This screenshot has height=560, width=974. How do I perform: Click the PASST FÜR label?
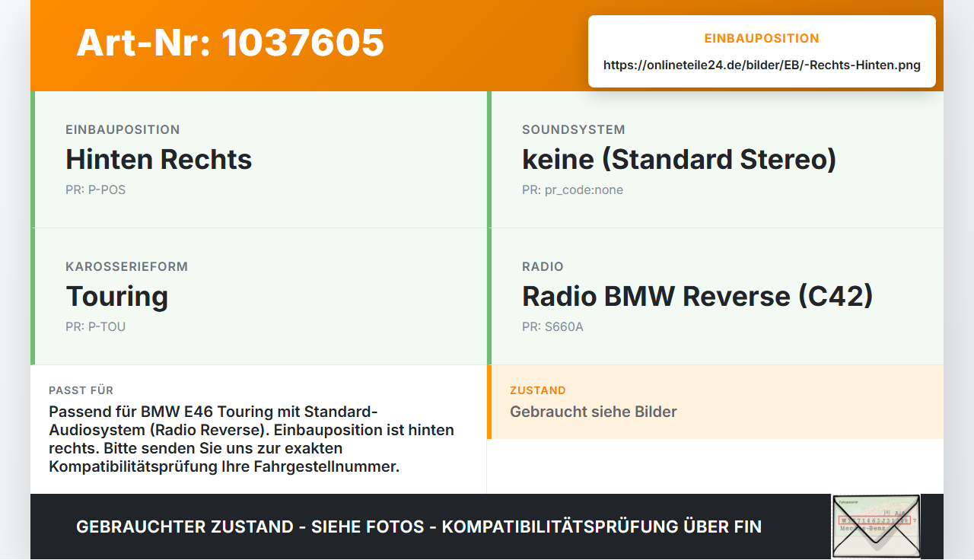(81, 390)
